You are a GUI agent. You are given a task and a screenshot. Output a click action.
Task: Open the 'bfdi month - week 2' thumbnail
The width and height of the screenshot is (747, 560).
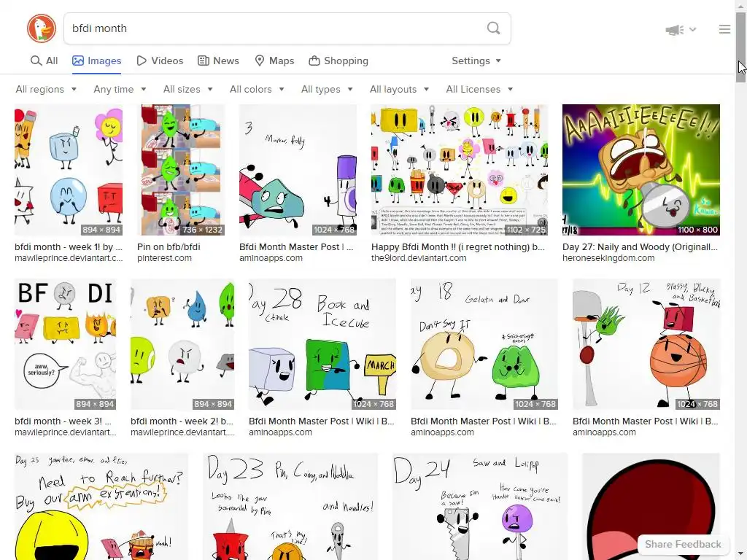182,344
